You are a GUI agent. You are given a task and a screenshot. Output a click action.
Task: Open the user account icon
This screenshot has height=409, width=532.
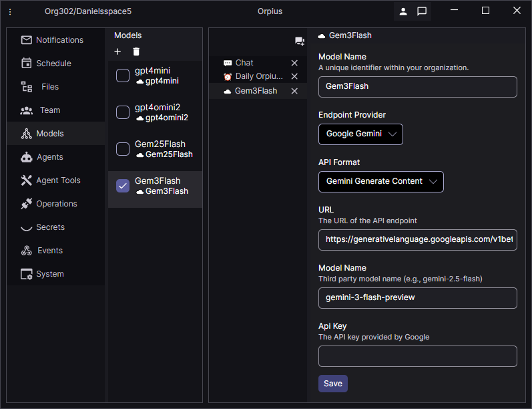pos(403,11)
